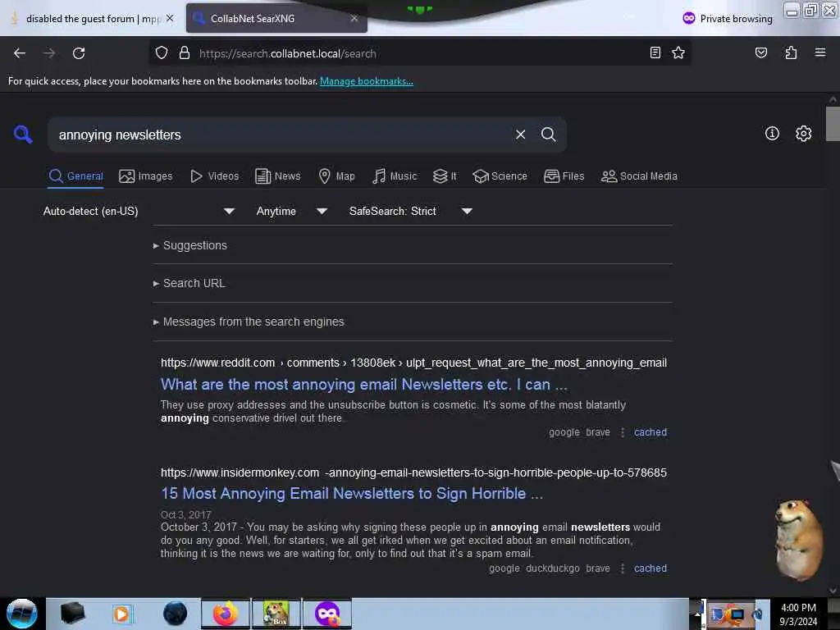Open the Pocket save icon
Viewport: 840px width, 630px height.
760,52
